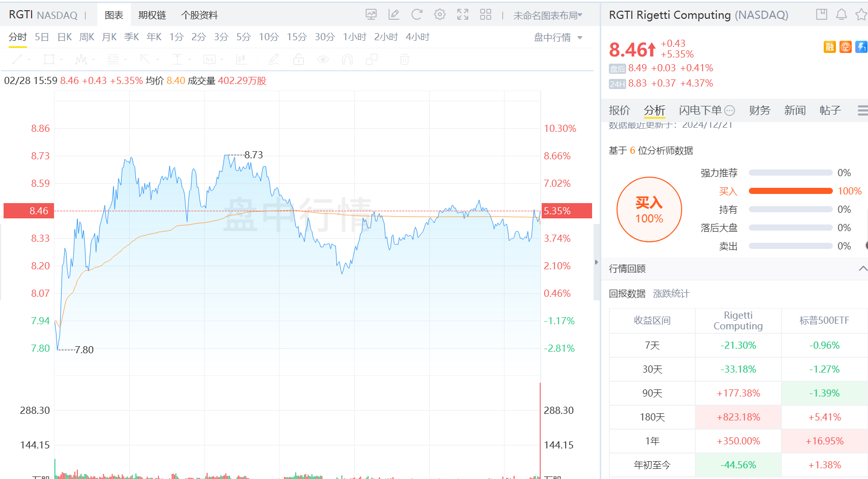Open chart settings via gear icon
This screenshot has height=479, width=868.
click(x=439, y=14)
